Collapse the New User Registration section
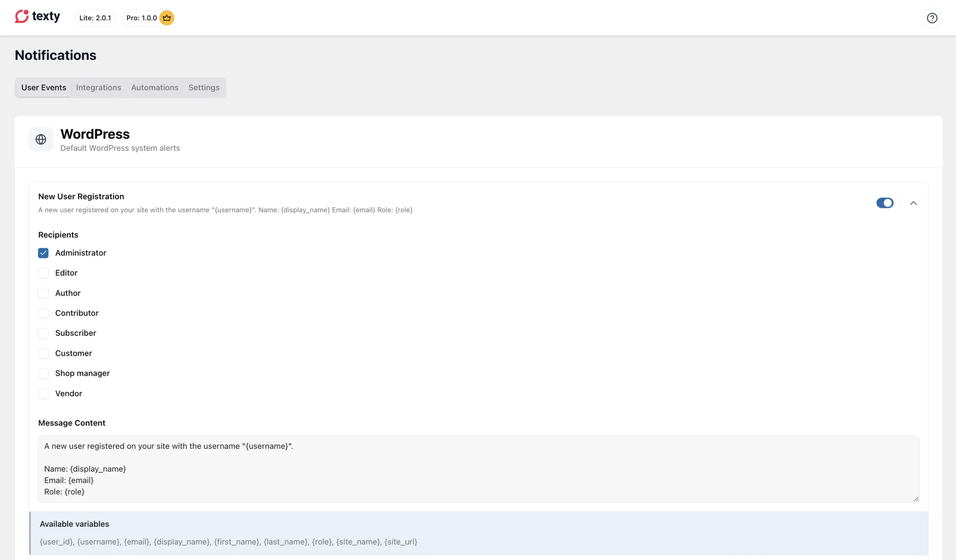Screen dimensions: 956x560 (x=913, y=203)
